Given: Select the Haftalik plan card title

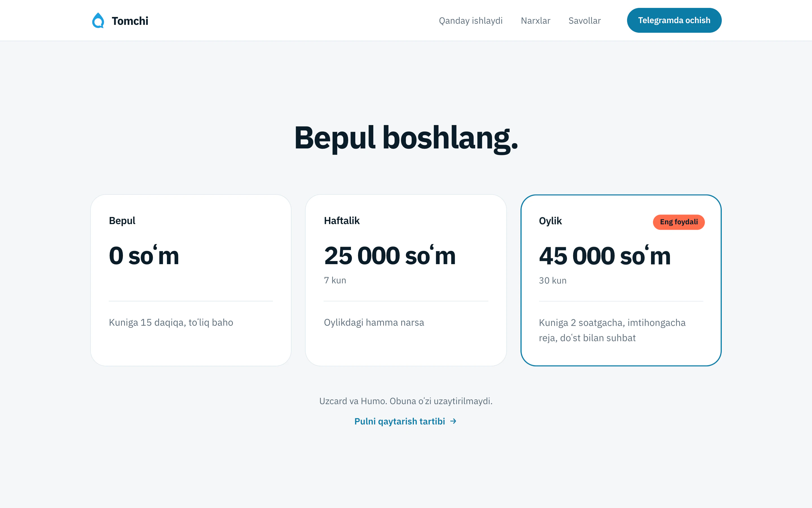Looking at the screenshot, I should [342, 220].
